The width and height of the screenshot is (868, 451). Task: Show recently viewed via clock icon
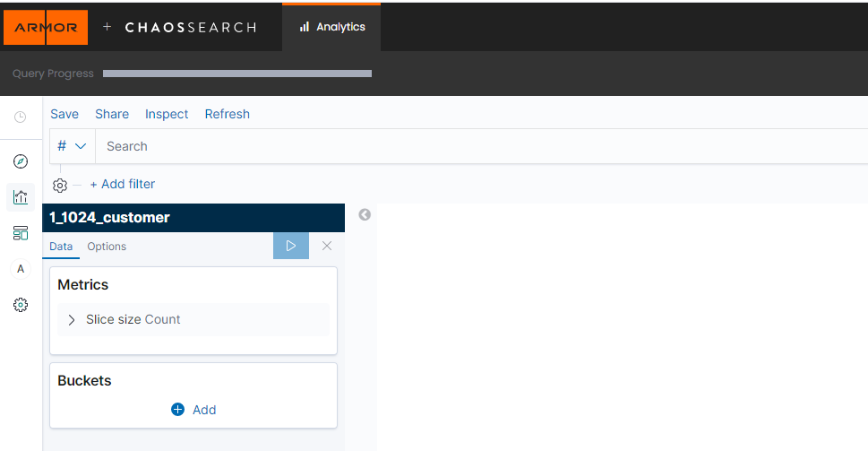(x=21, y=117)
